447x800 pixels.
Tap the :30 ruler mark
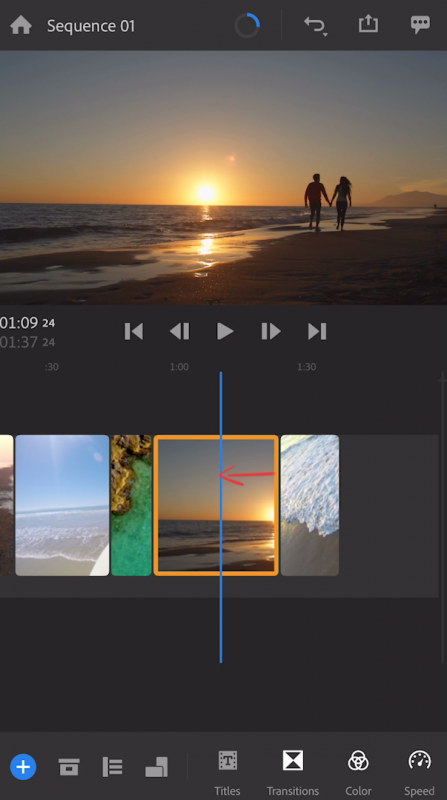51,367
